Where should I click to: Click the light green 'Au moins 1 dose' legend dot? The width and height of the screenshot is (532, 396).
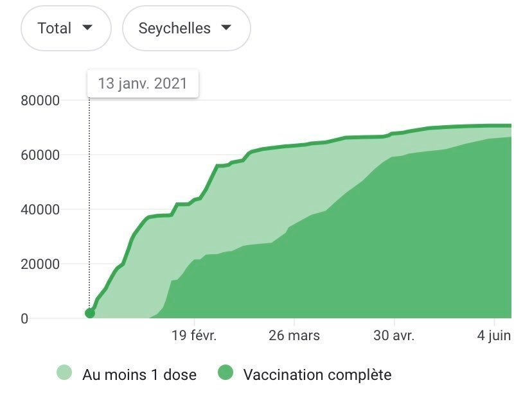pos(65,374)
